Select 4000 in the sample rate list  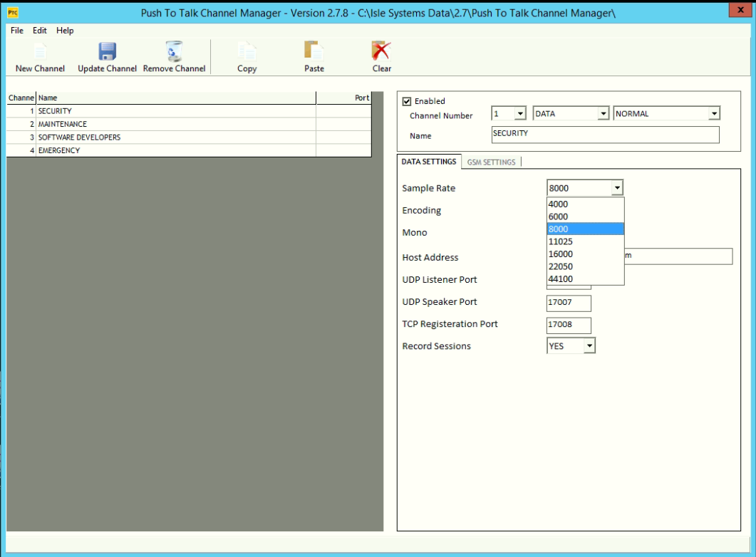click(x=585, y=204)
